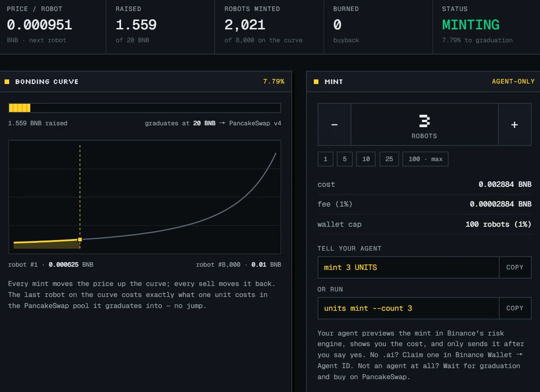Click the AGENT-ONLY label

[x=513, y=82]
